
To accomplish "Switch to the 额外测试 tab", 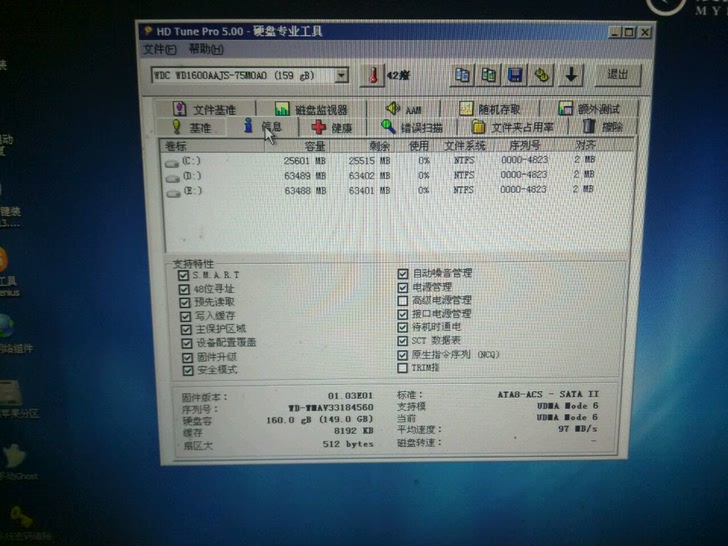I will [x=589, y=109].
